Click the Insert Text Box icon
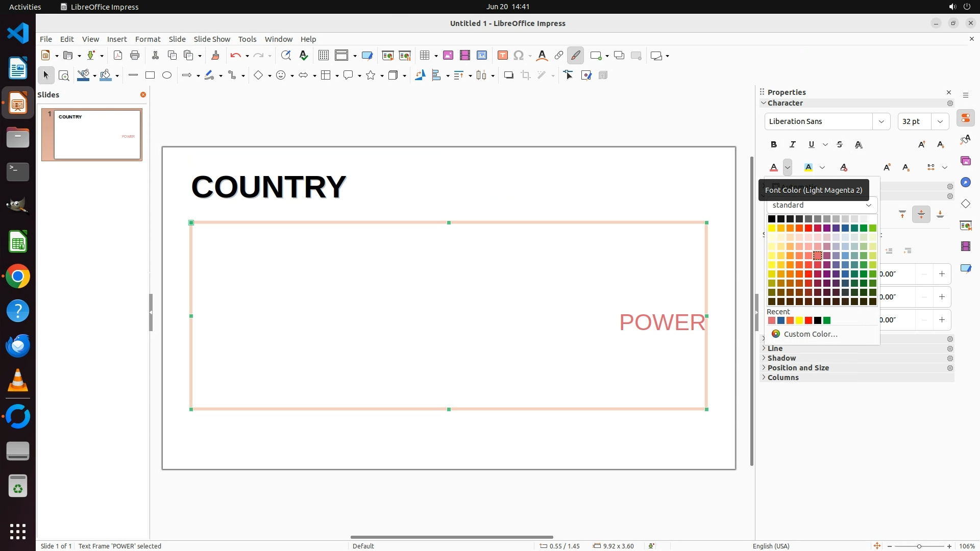Screen dimensions: 980x551 (502, 56)
